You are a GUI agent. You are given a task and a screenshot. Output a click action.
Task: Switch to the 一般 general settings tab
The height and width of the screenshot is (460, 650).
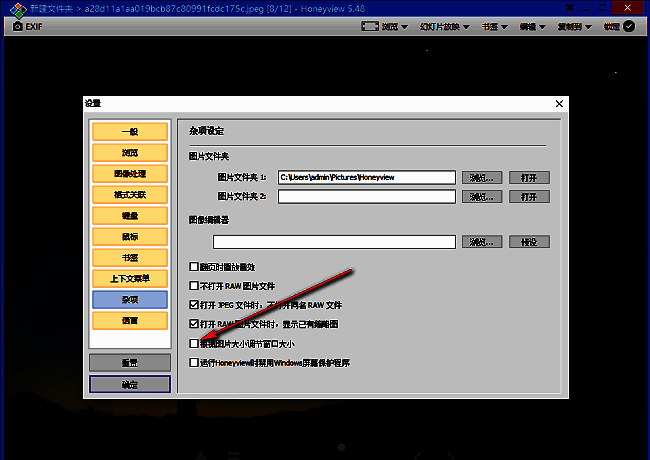130,131
